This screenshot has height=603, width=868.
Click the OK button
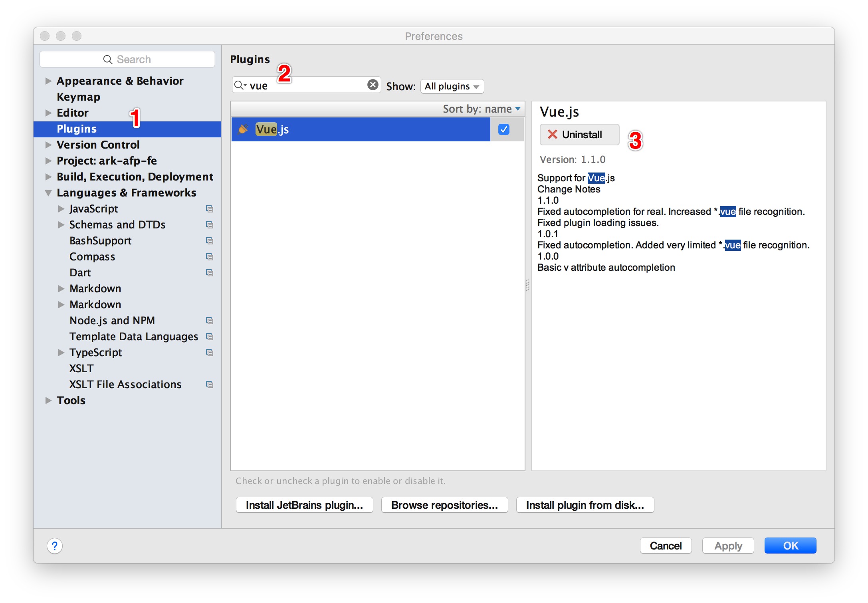(790, 545)
